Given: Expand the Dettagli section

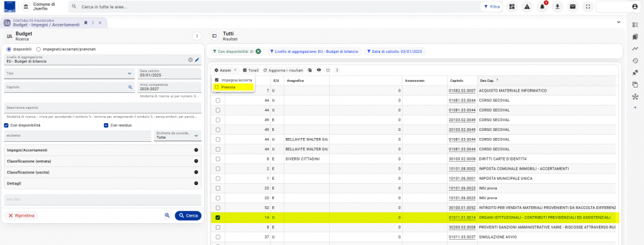Looking at the screenshot, I should point(102,183).
